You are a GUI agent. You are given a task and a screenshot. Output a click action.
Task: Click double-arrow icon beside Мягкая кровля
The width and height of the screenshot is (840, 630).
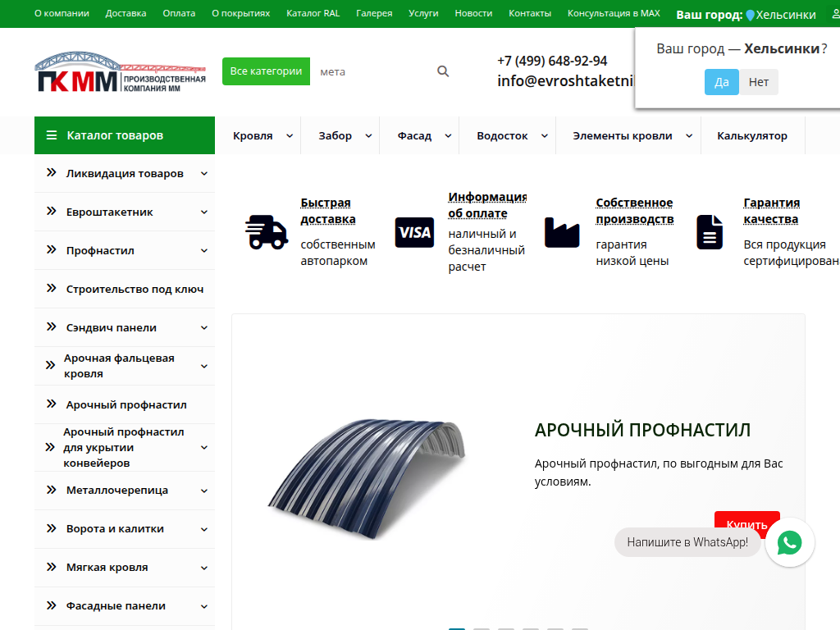(x=51, y=567)
